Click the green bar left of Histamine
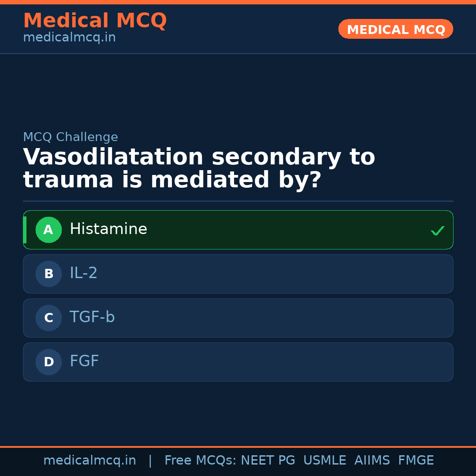The height and width of the screenshot is (476, 476). (x=25, y=230)
